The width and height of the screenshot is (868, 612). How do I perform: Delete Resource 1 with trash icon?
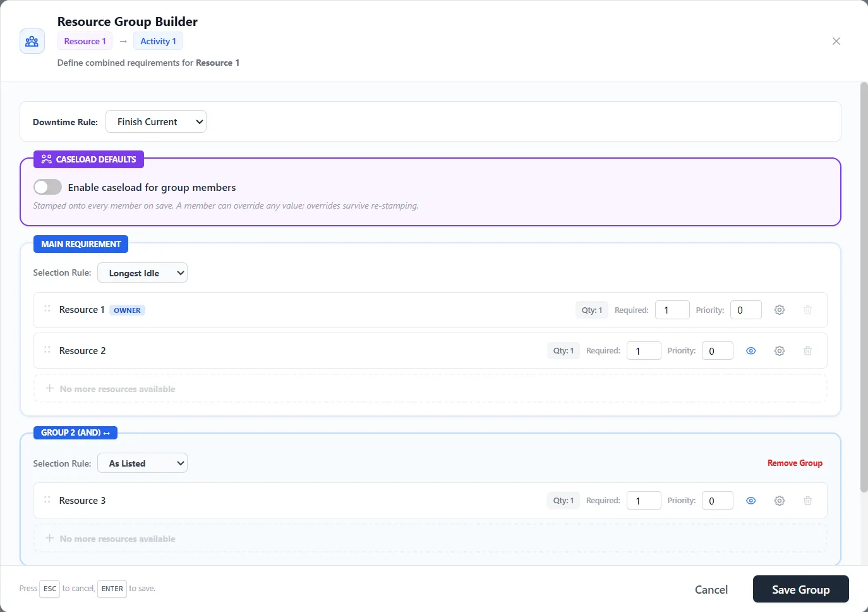(x=807, y=310)
